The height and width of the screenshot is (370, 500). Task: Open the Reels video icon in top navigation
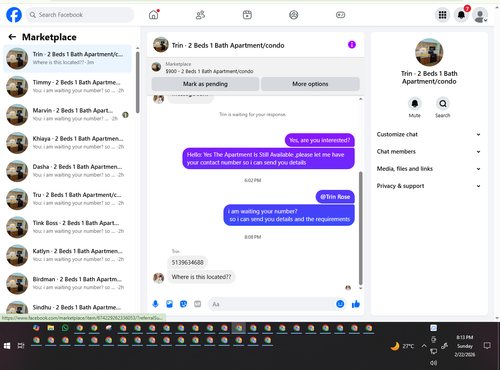(247, 15)
